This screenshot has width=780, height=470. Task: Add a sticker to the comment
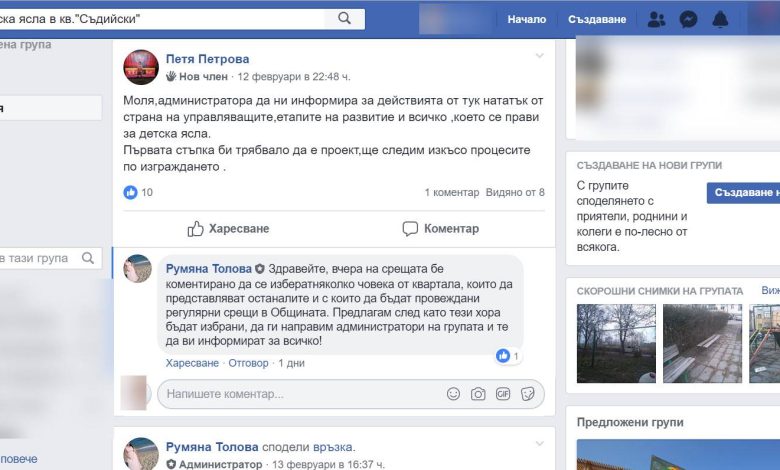[527, 394]
